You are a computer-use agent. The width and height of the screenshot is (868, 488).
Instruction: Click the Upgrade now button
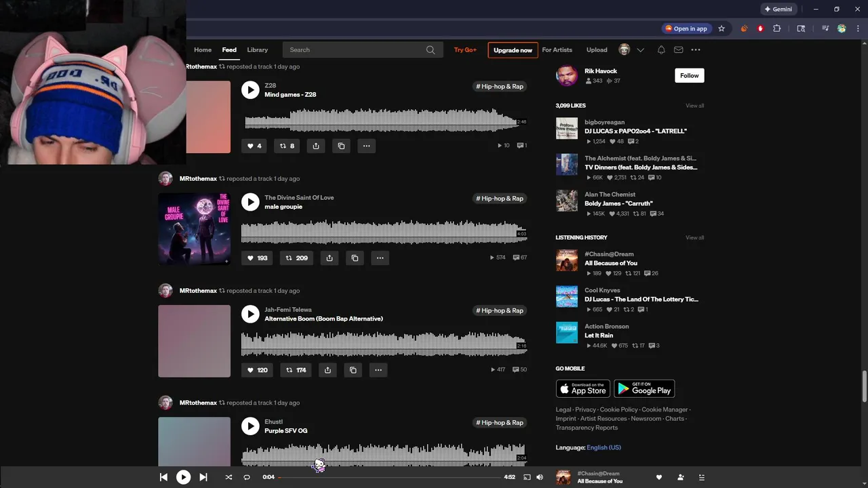[x=513, y=50]
